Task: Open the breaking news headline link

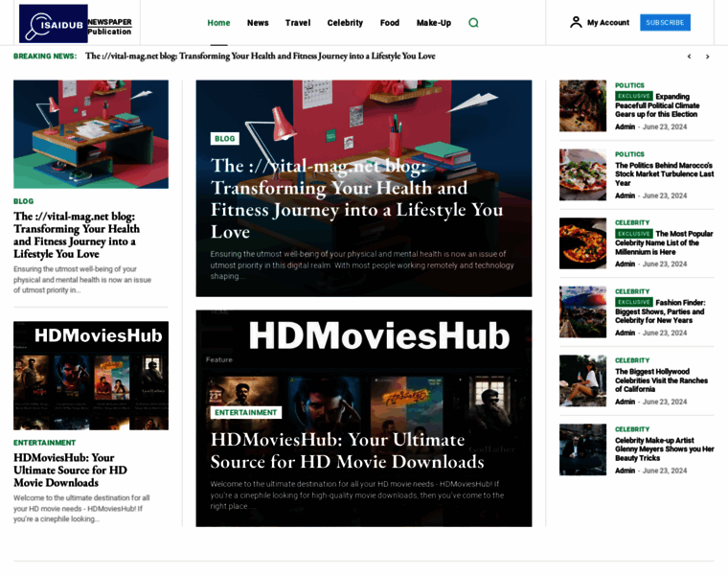Action: [x=260, y=57]
